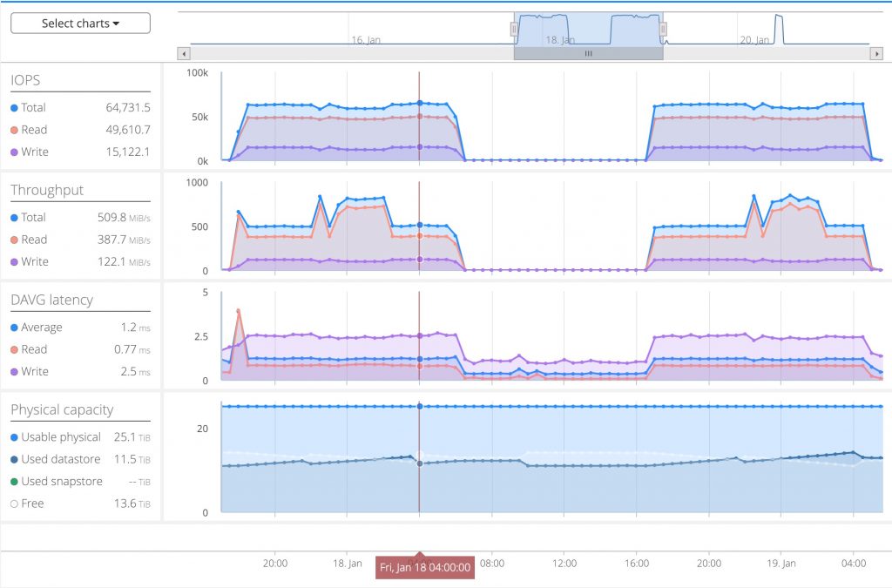
Task: Grab the right range selector handle
Action: click(663, 29)
